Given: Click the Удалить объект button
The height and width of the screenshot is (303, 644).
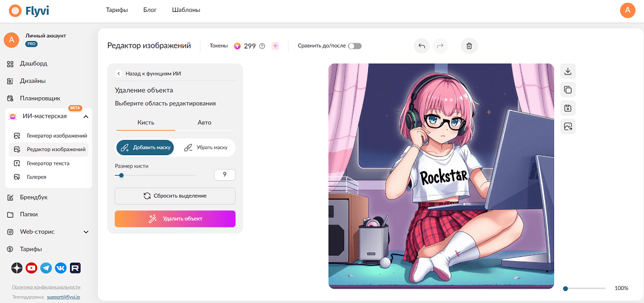Looking at the screenshot, I should (175, 219).
